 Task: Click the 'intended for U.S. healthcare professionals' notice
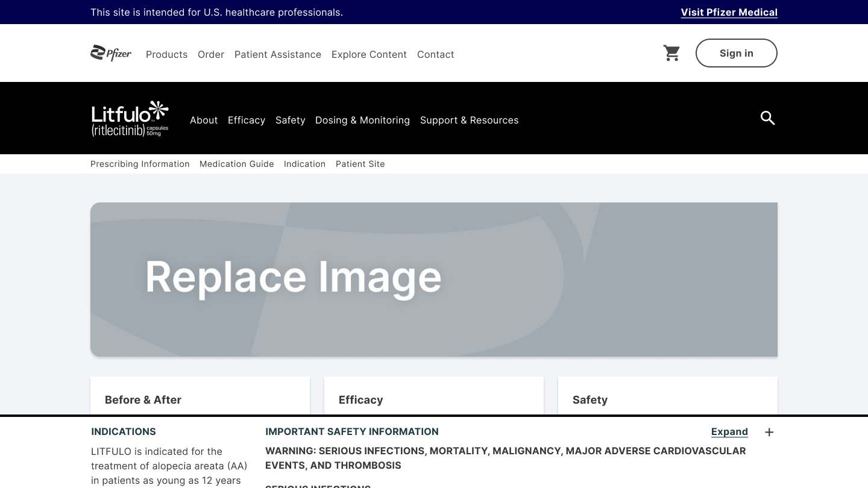pyautogui.click(x=216, y=12)
